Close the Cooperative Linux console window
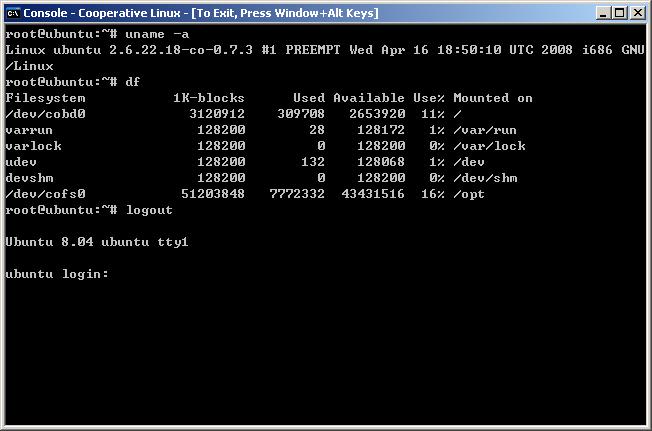The image size is (652, 431). [x=637, y=13]
